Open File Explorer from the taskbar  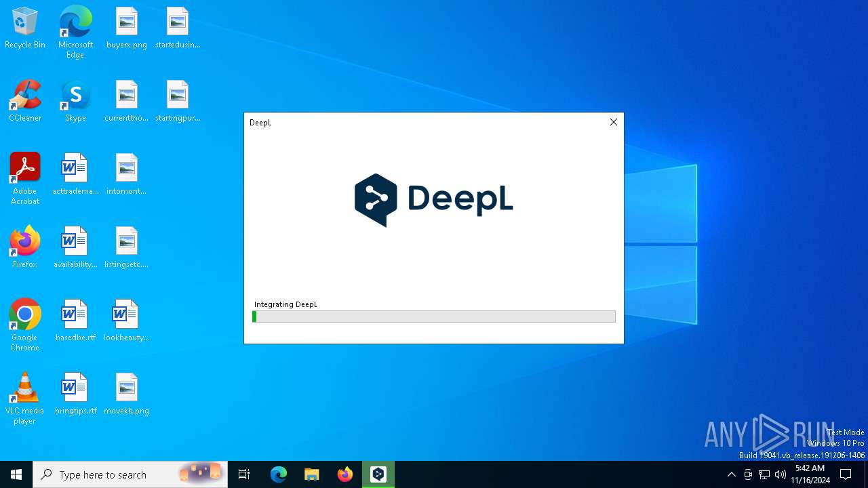tap(312, 474)
